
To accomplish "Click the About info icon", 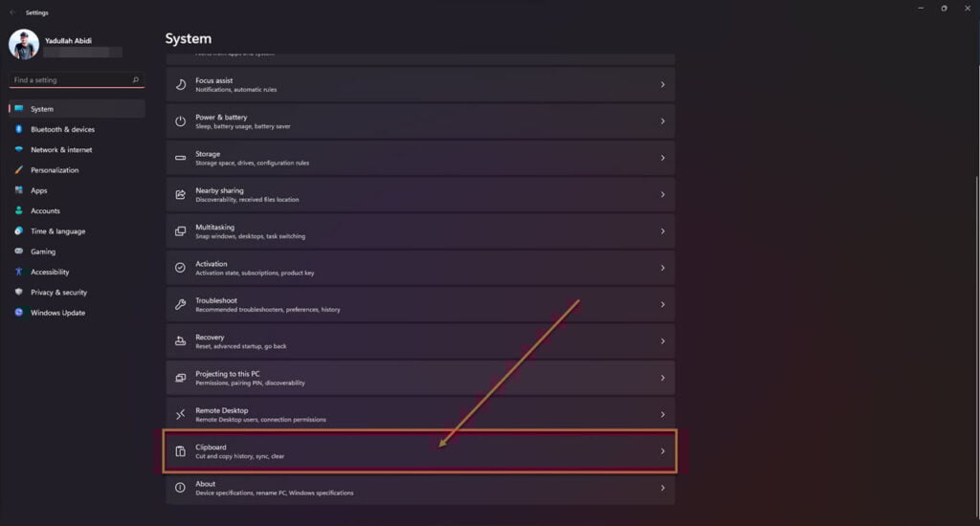I will tap(181, 488).
